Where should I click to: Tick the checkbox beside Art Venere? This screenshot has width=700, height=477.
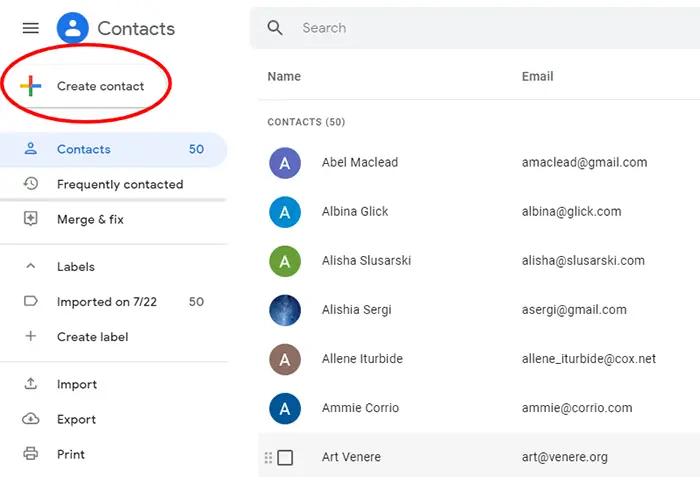coord(285,458)
